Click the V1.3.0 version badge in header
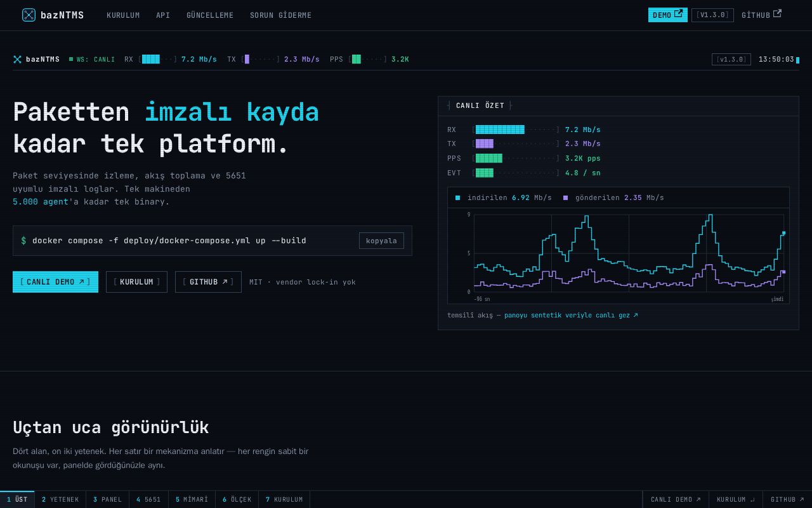Image resolution: width=812 pixels, height=508 pixels. (712, 15)
